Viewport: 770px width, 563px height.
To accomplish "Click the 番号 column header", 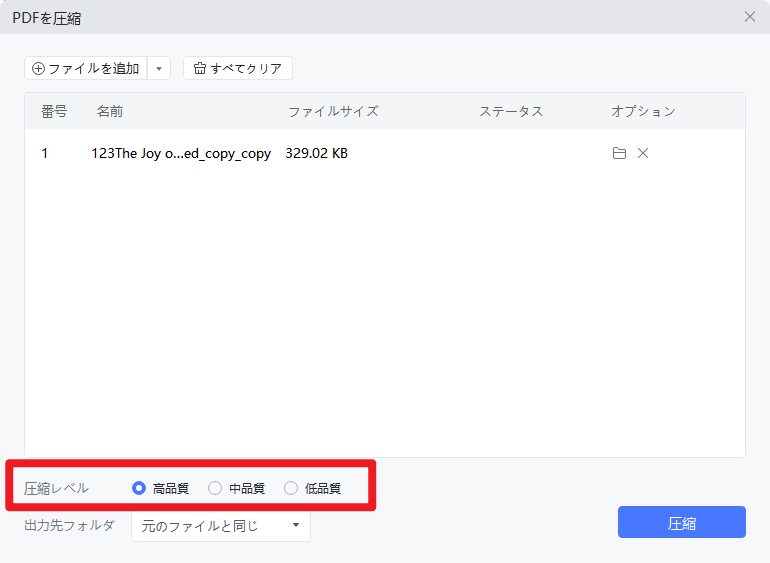I will click(x=54, y=111).
